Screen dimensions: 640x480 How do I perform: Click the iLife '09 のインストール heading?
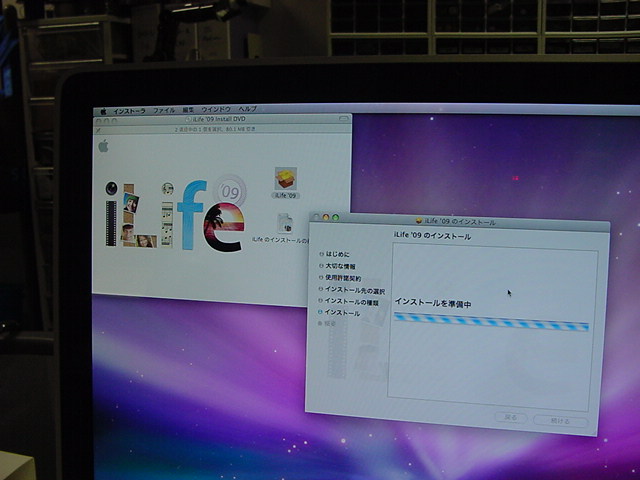(432, 236)
